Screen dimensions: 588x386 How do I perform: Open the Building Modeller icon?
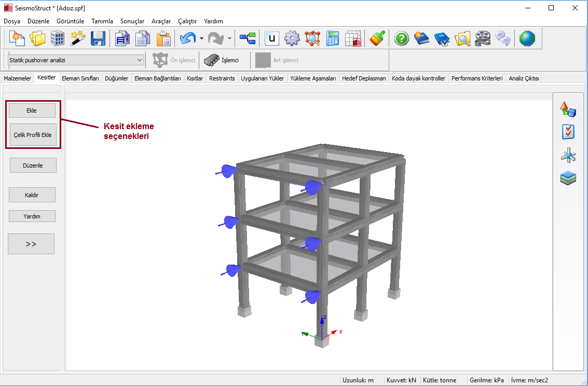[x=58, y=38]
